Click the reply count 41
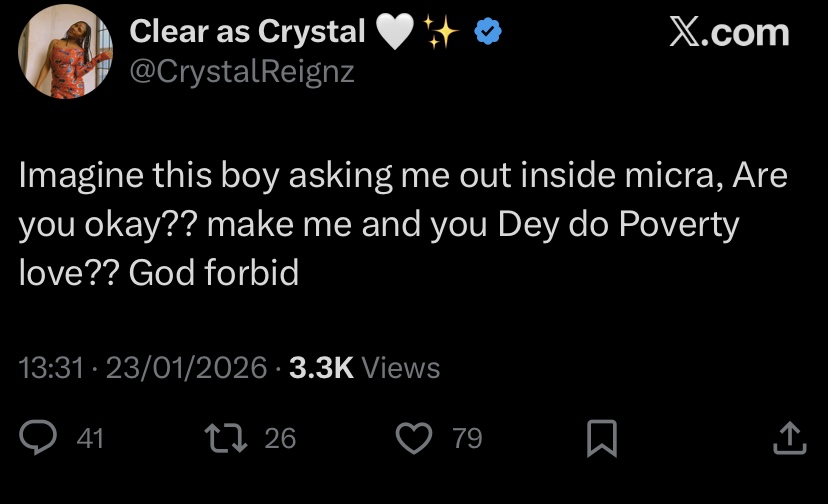 [90, 438]
